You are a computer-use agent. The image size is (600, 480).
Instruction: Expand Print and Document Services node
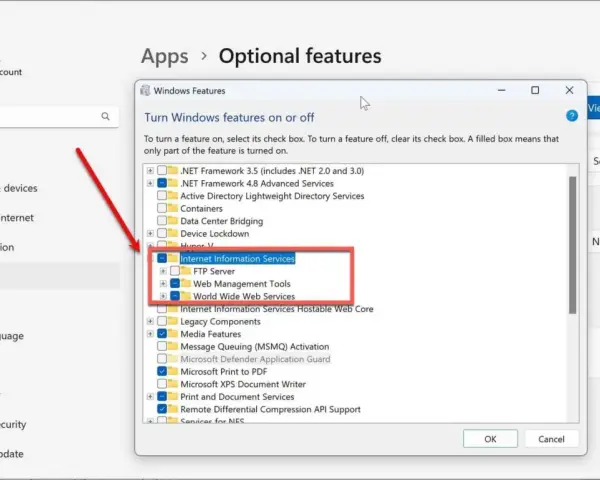(150, 397)
